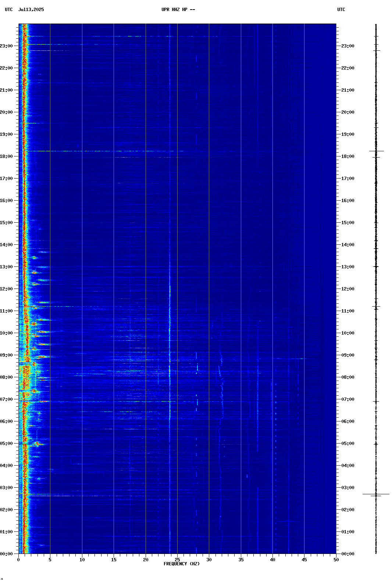Click the 23:00 label on the right time axis
Viewport: 392px width, 583px height.
pos(348,46)
